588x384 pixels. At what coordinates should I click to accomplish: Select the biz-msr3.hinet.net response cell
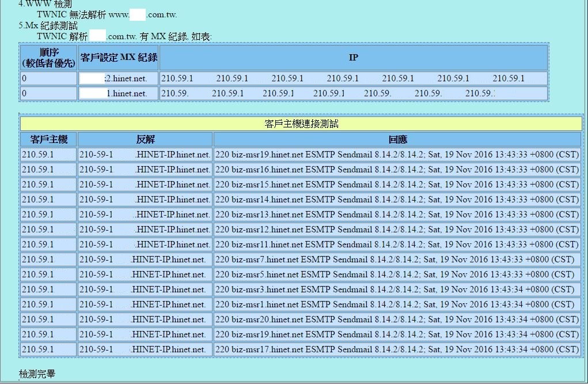(x=397, y=289)
